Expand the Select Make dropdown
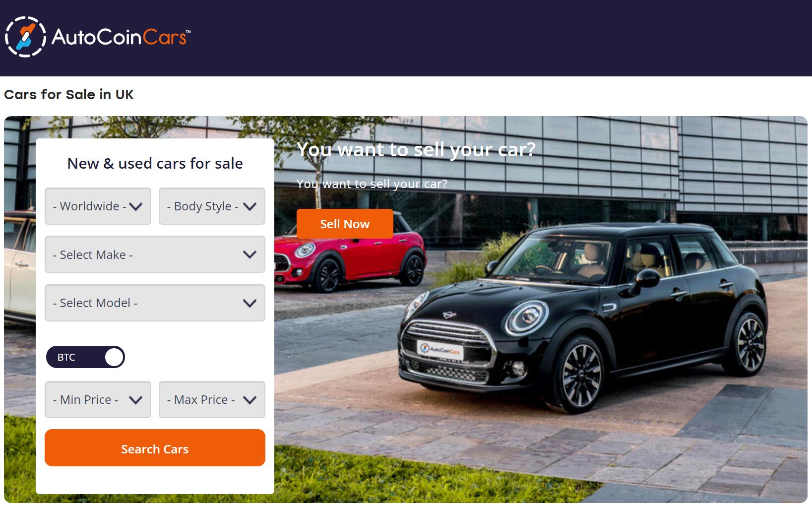The height and width of the screenshot is (508, 812). [x=155, y=254]
